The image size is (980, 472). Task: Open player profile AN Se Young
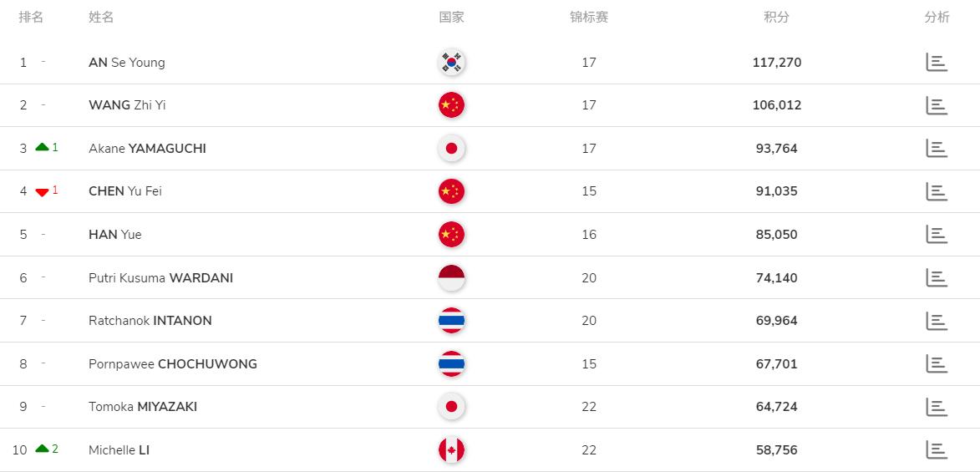(127, 63)
